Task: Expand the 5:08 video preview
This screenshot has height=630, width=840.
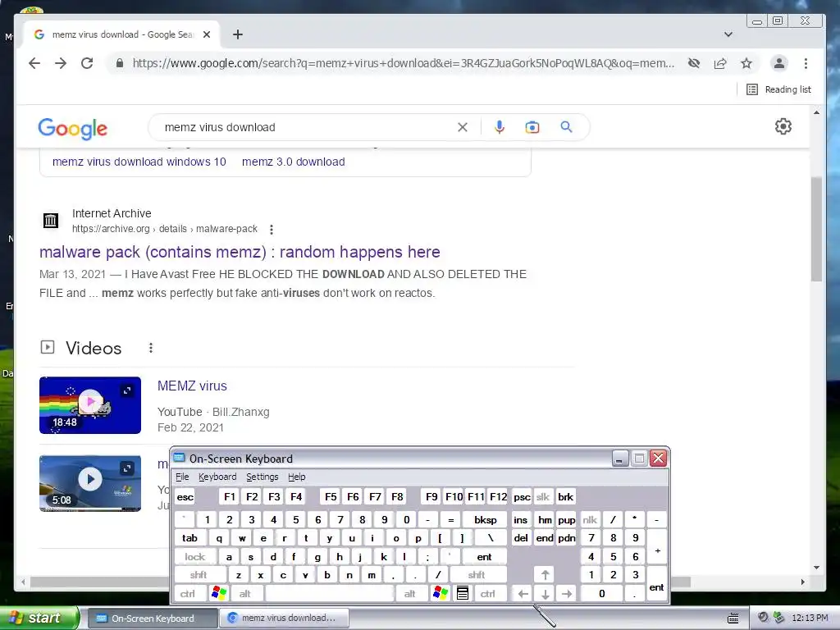Action: [x=127, y=468]
